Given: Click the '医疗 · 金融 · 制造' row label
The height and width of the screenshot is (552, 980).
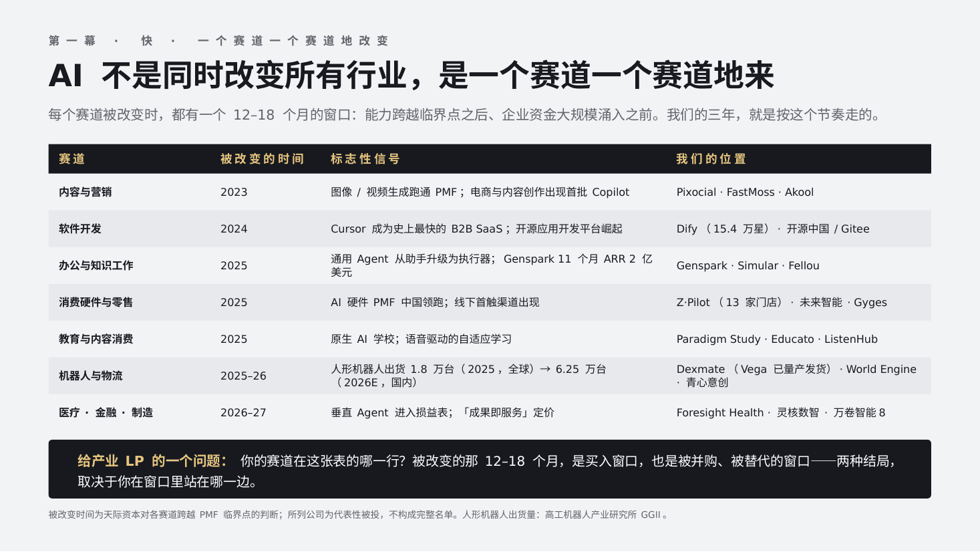Looking at the screenshot, I should click(x=106, y=412).
